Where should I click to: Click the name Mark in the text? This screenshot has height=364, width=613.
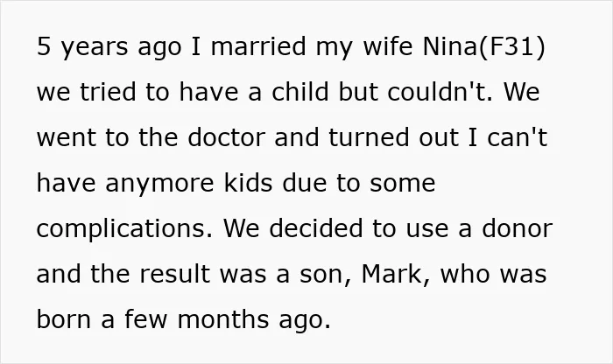[x=391, y=274]
